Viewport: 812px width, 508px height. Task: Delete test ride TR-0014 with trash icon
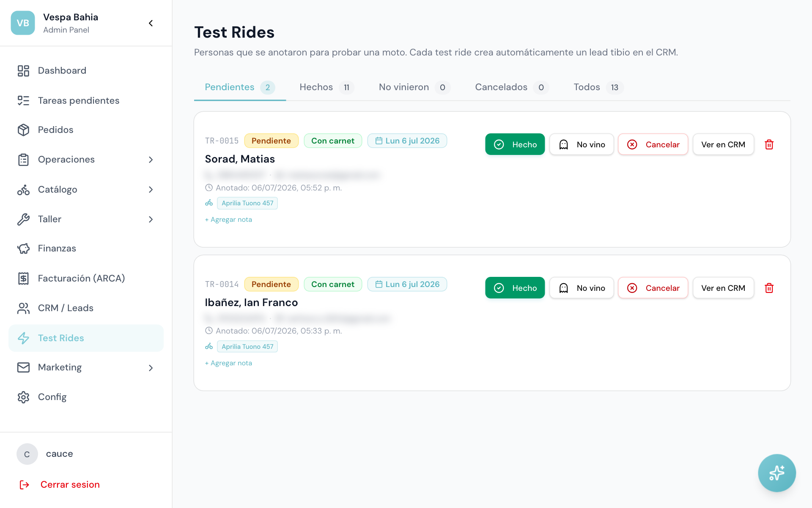pyautogui.click(x=769, y=288)
